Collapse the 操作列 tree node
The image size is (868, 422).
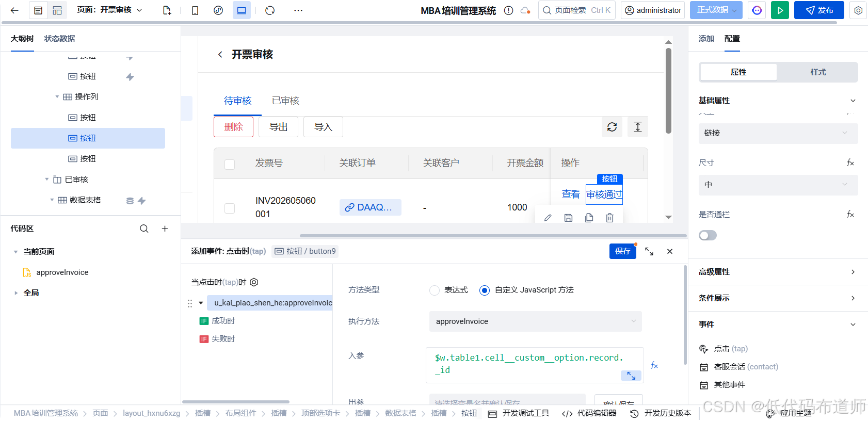pos(57,97)
